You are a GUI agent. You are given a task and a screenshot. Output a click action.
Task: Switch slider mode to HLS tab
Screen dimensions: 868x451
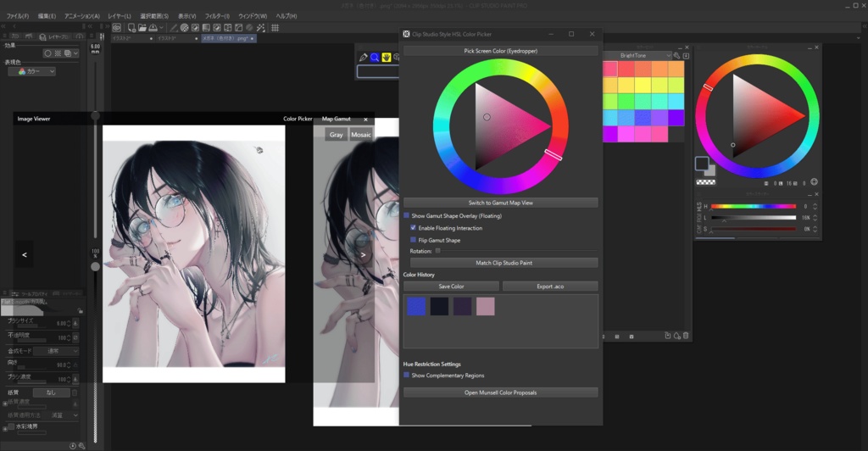pyautogui.click(x=699, y=206)
